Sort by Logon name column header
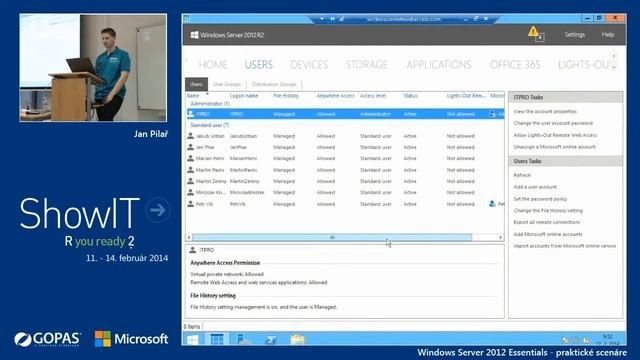Viewport: 640px width, 360px height. 244,96
